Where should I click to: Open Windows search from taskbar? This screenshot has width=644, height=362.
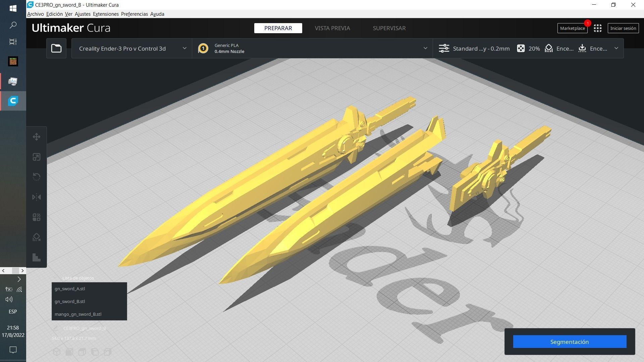pyautogui.click(x=13, y=25)
